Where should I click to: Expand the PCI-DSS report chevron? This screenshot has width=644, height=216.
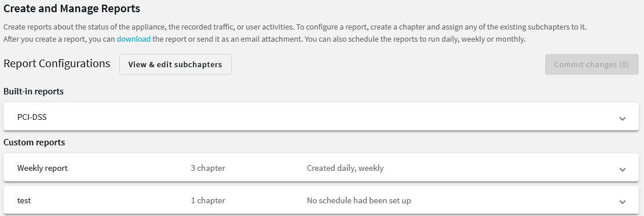622,119
